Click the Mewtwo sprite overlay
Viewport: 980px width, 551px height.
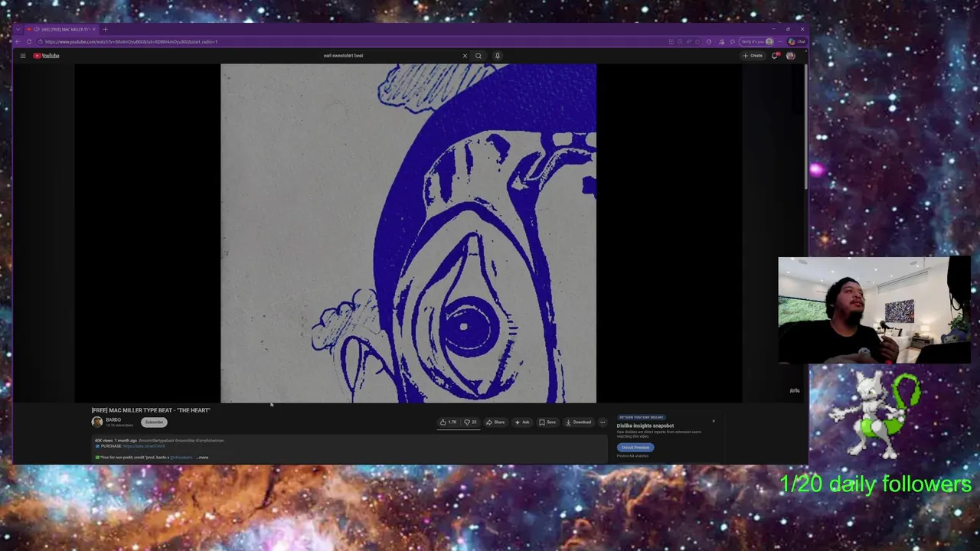874,415
